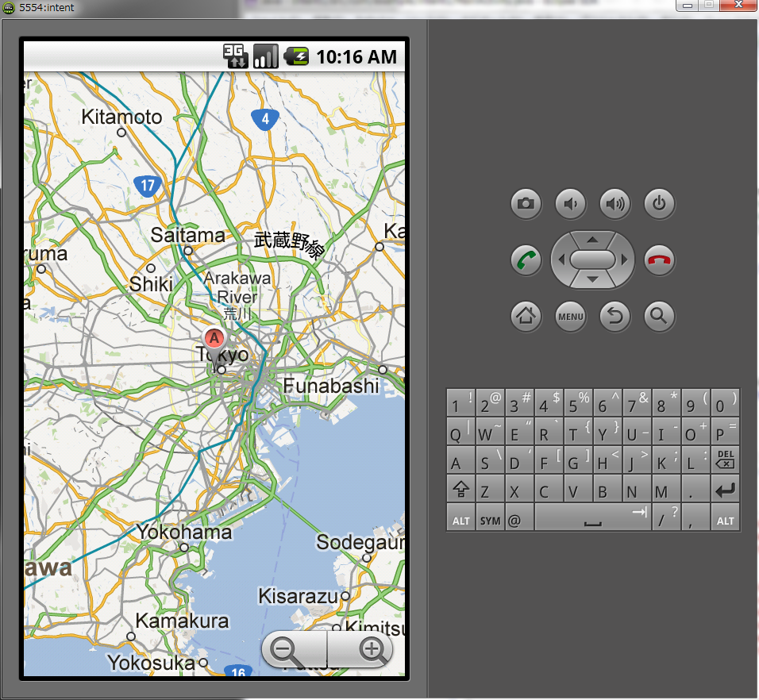Tap the D-pad center select button
This screenshot has width=759, height=700.
pos(592,260)
